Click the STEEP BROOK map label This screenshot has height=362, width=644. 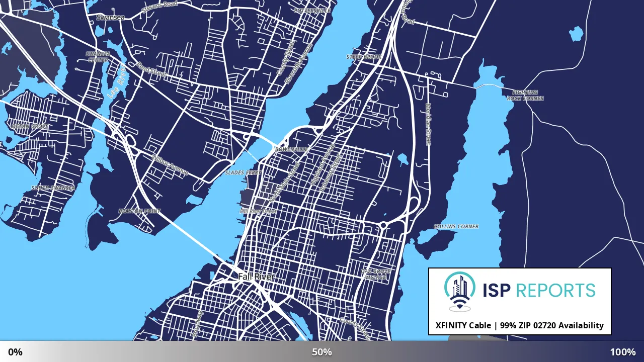[364, 57]
